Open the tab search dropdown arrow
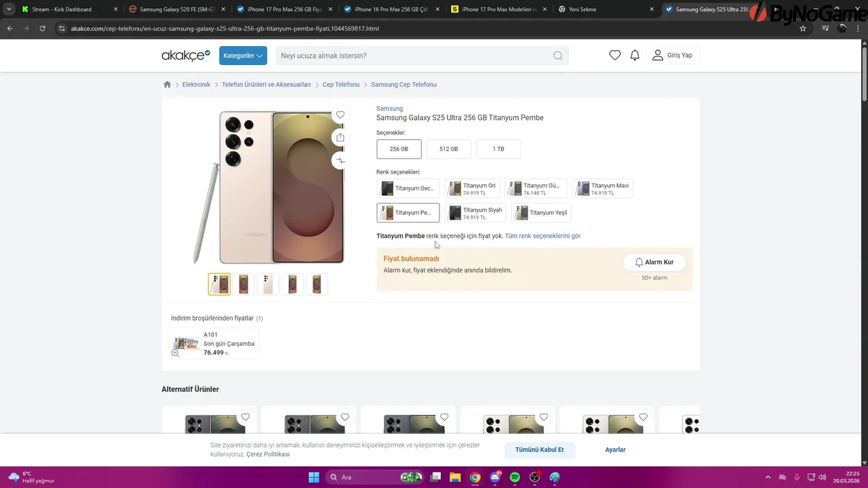 click(9, 9)
